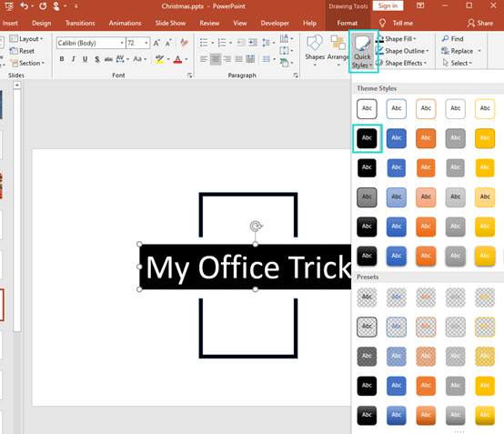Image resolution: width=504 pixels, height=434 pixels.
Task: Click the rotation handle above the text box
Action: coord(256,226)
